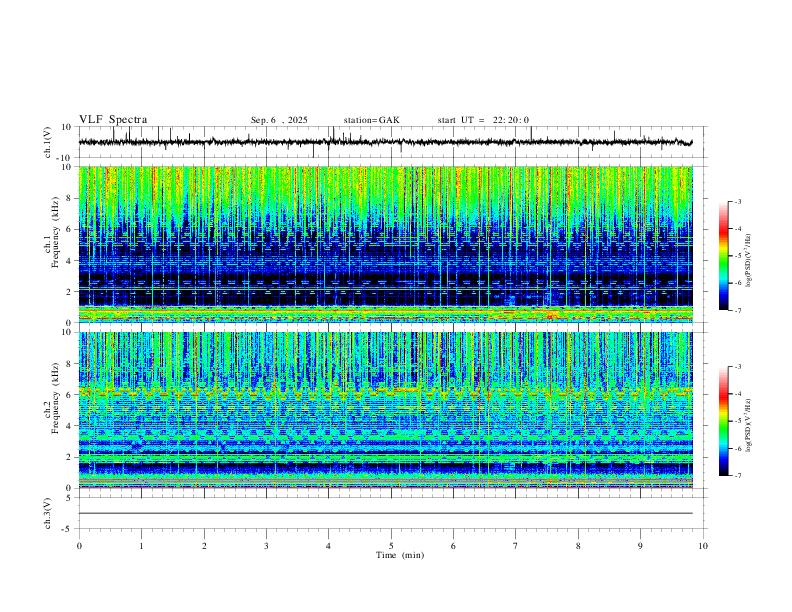
Task: Click the 'Time (min)' axis label
Action: click(400, 555)
